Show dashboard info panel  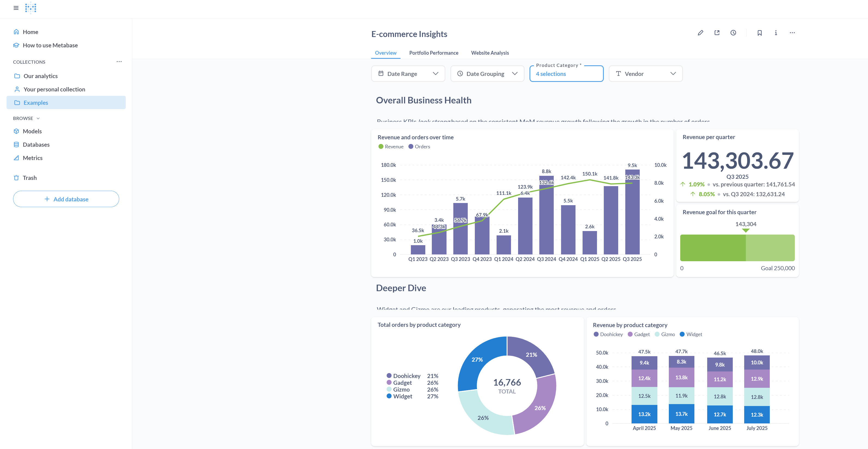pos(776,33)
